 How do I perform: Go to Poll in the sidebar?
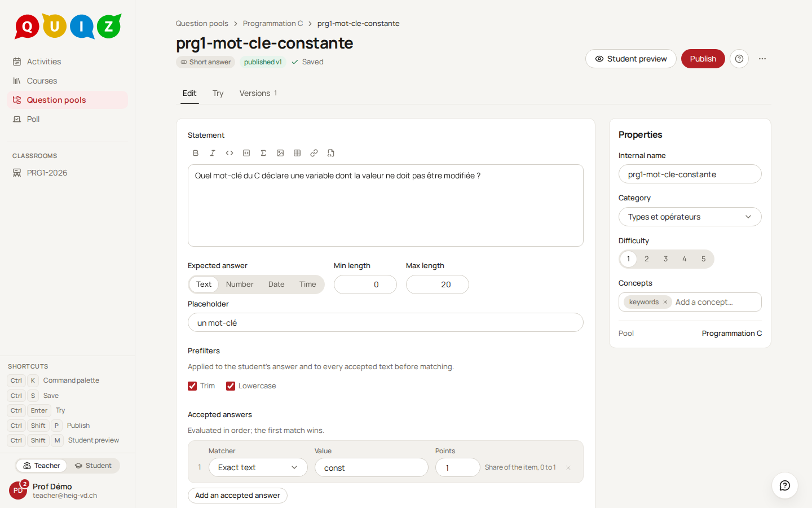click(67, 119)
